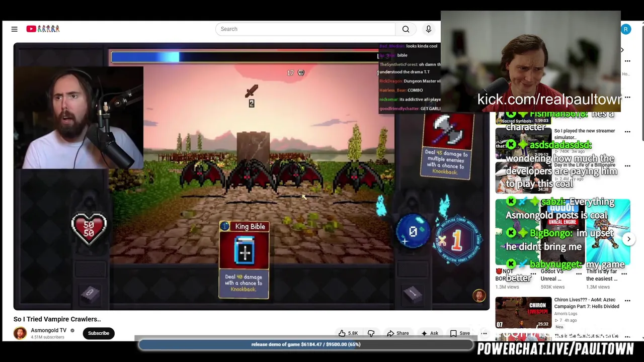This screenshot has width=644, height=362.
Task: Open the account avatar labeled R
Action: [x=625, y=29]
